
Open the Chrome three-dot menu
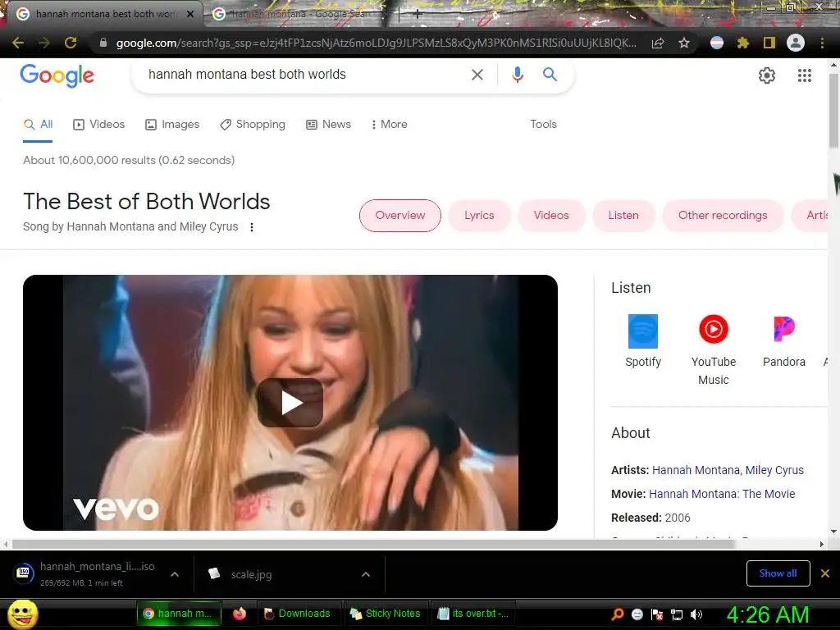822,43
